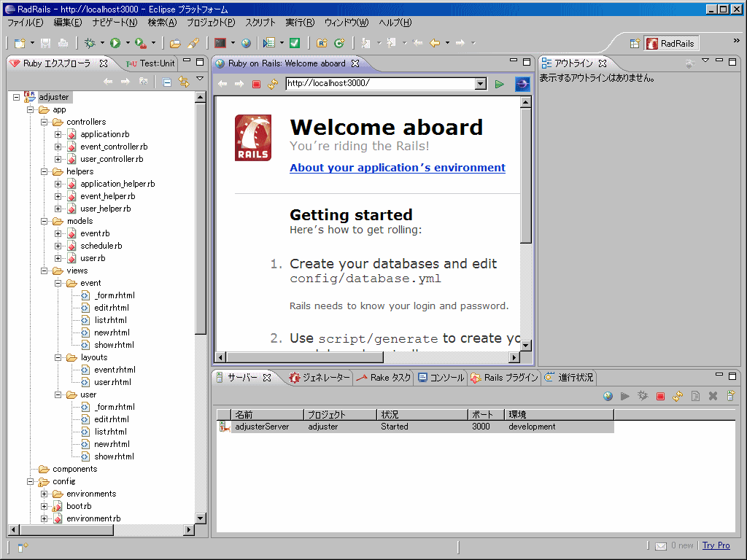Expand the environments folder
The width and height of the screenshot is (747, 560).
[x=44, y=494]
